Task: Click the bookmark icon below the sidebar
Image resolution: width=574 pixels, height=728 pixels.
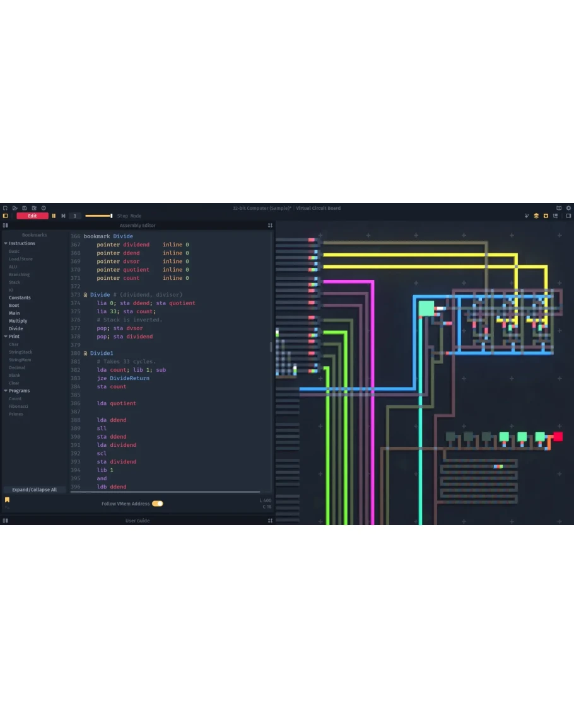Action: (7, 500)
